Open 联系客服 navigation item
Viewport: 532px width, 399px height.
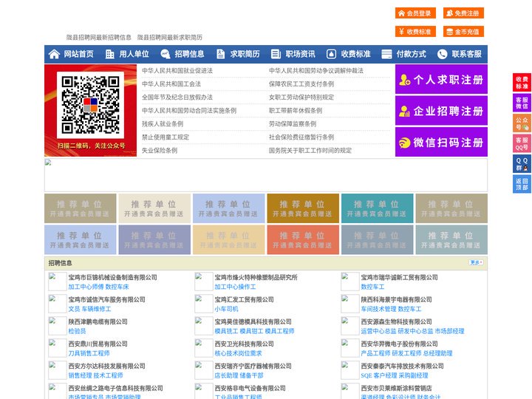tap(466, 54)
